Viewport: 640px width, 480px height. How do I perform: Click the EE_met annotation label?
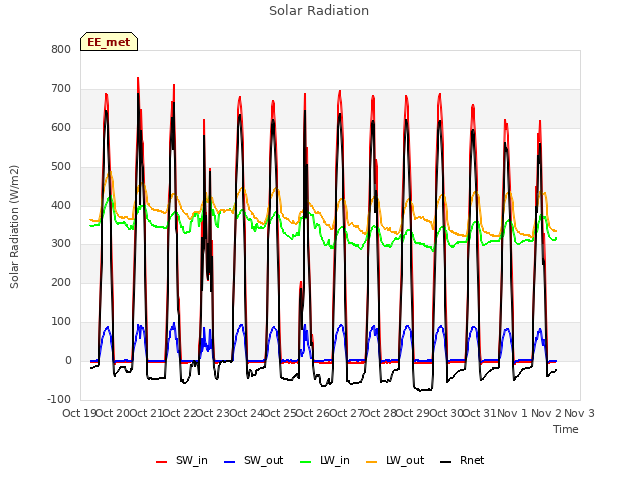pyautogui.click(x=109, y=42)
